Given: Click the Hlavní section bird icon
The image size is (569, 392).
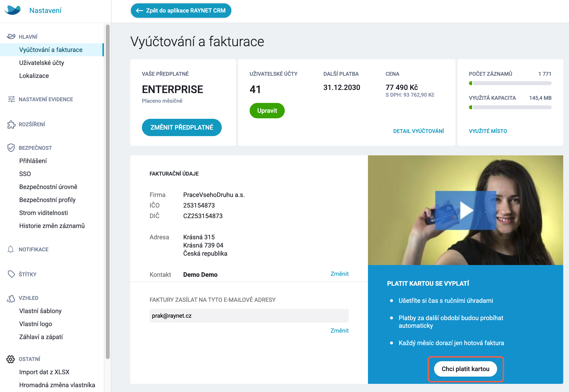Looking at the screenshot, I should click(11, 37).
